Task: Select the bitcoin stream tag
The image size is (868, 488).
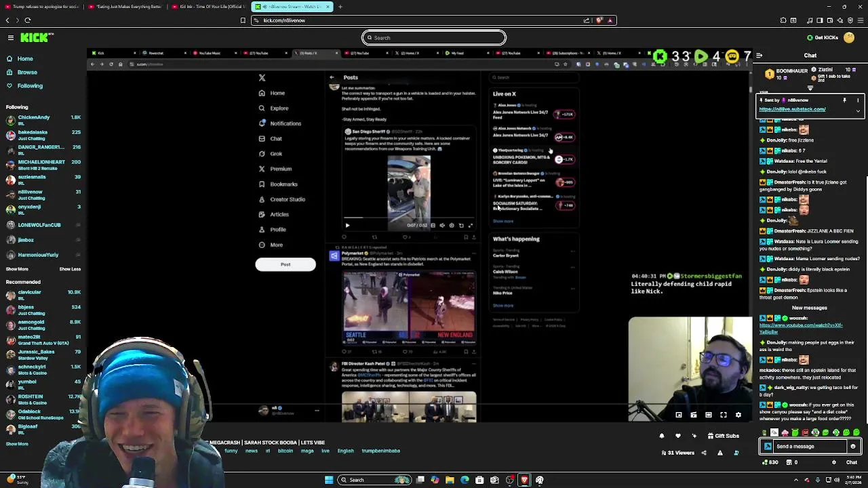Action: (285, 451)
